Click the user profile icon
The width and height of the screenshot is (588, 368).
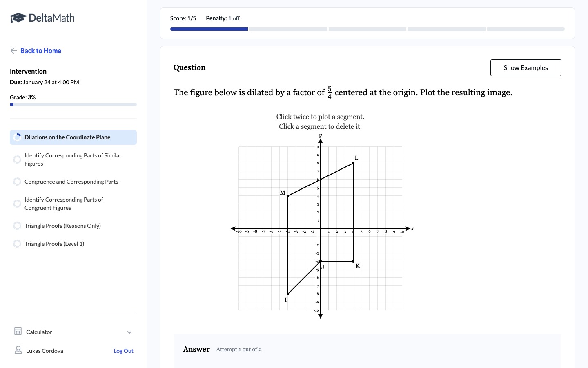click(18, 350)
